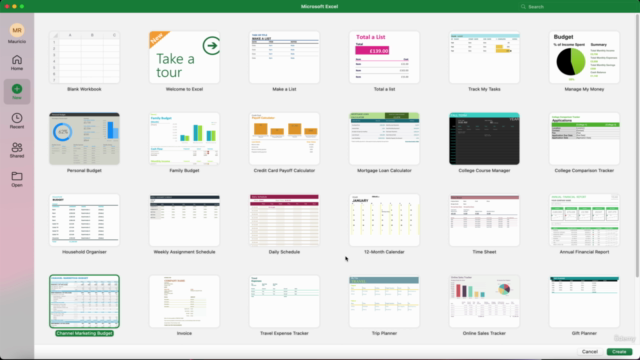Image resolution: width=640 pixels, height=360 pixels.
Task: Select the Family Budget template
Action: (184, 139)
